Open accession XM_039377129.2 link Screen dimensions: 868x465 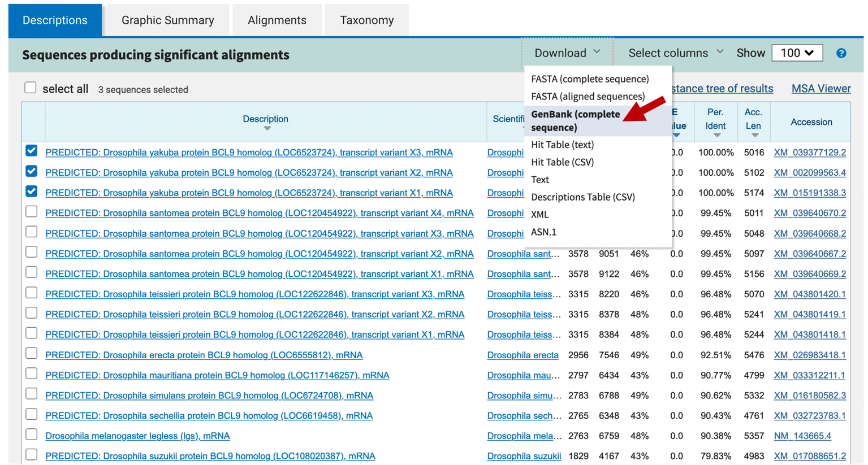810,153
